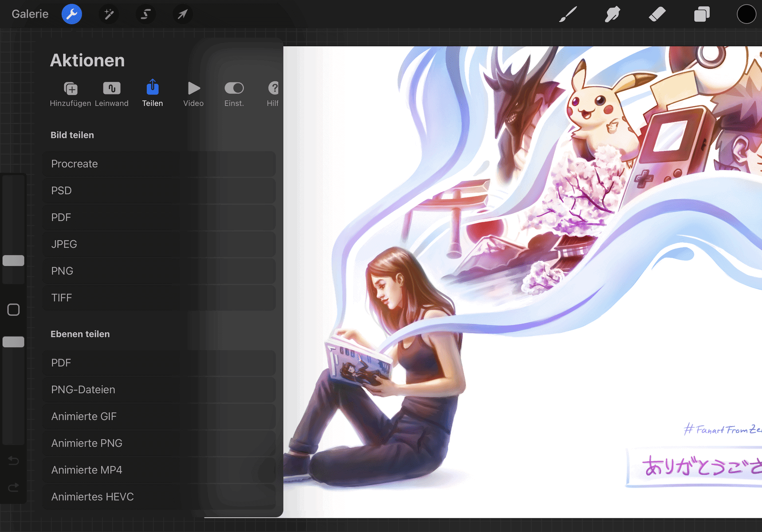
Task: Click the undo arrow in sidebar
Action: 13,461
